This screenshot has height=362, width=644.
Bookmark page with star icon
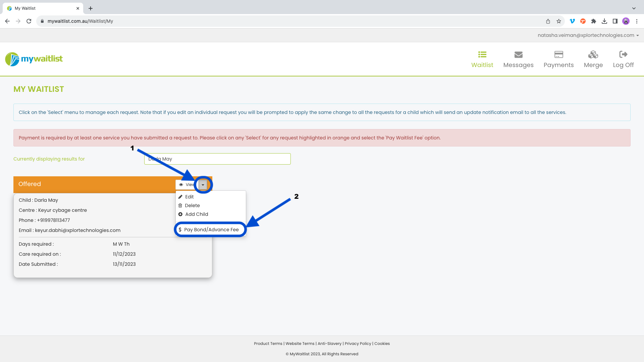pos(559,21)
